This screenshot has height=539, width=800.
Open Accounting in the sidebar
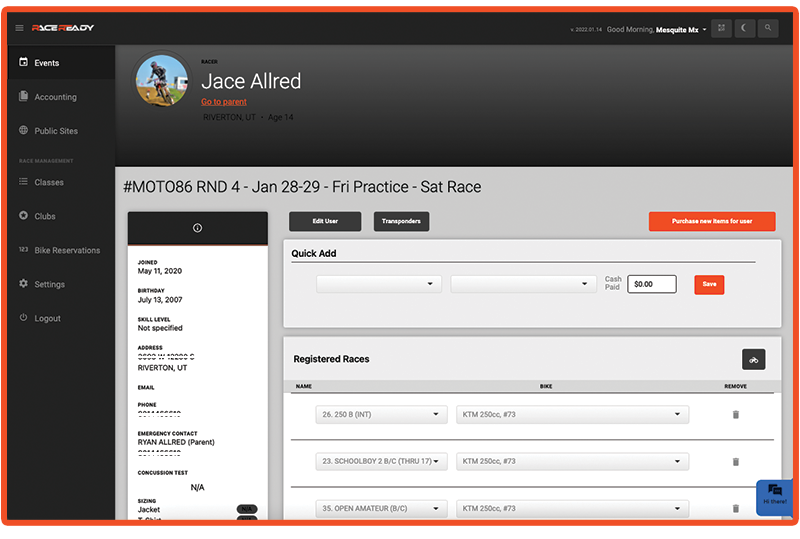[x=61, y=97]
